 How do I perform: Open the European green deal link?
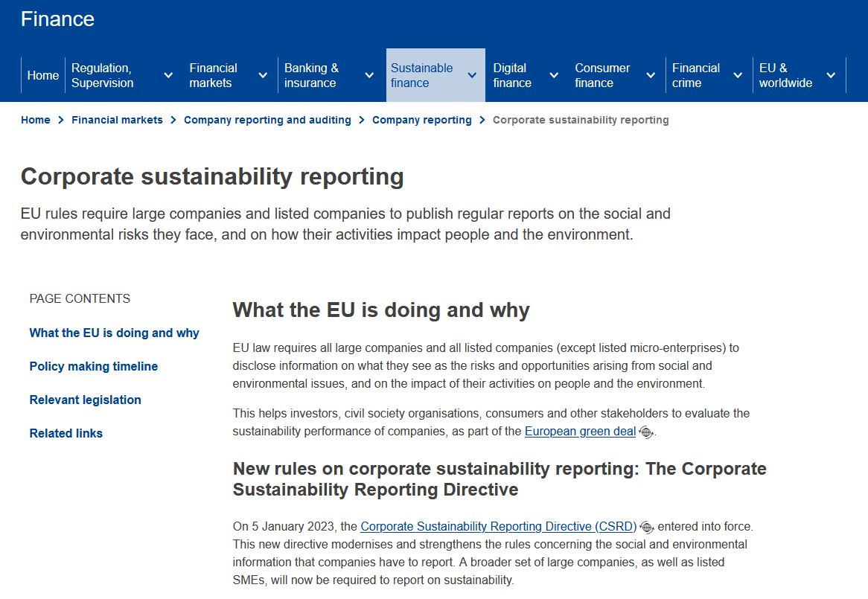click(580, 432)
